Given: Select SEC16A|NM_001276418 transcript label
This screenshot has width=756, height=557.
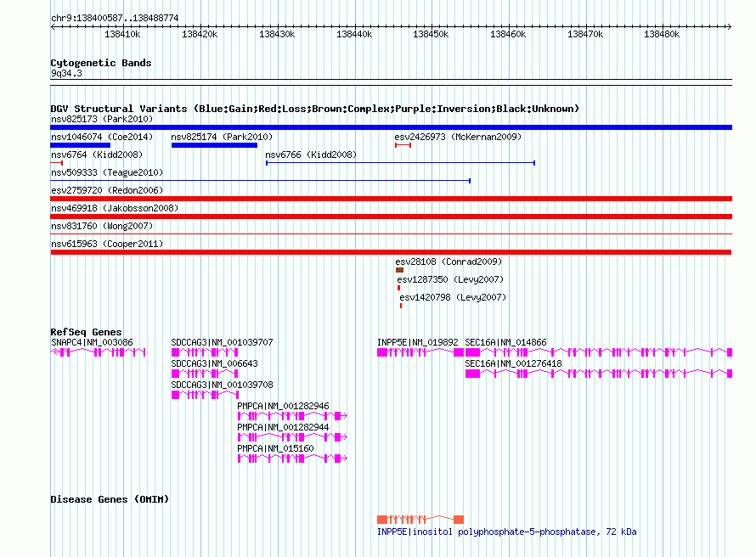Looking at the screenshot, I should (x=513, y=363).
